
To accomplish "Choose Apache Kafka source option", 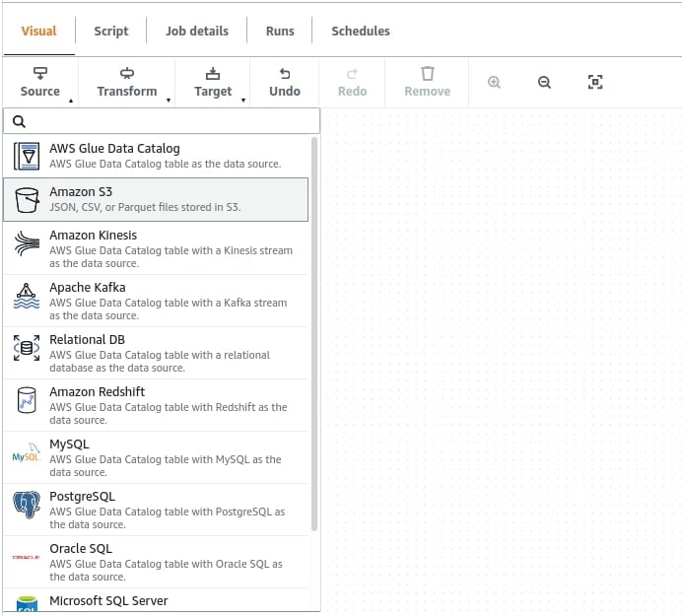I will coord(156,301).
